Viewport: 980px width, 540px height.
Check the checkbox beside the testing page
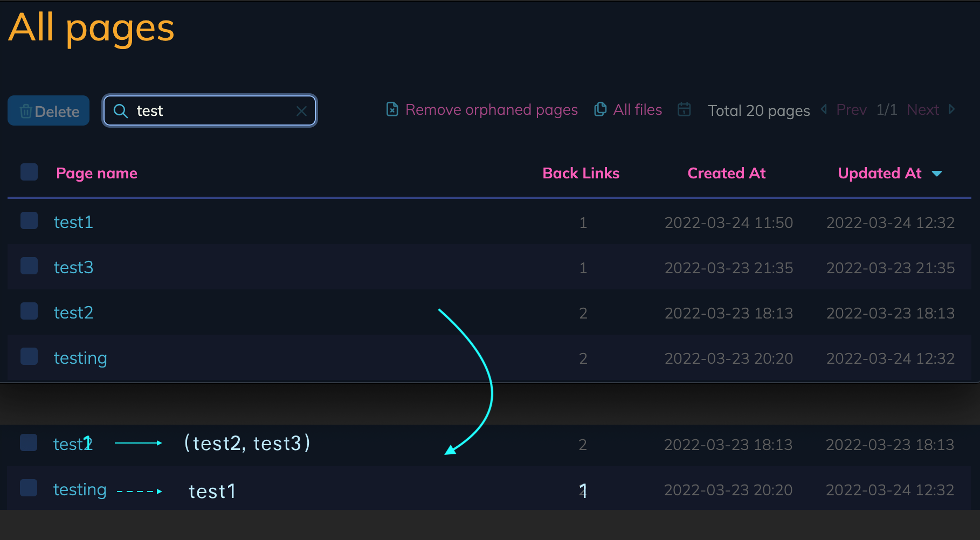point(29,356)
